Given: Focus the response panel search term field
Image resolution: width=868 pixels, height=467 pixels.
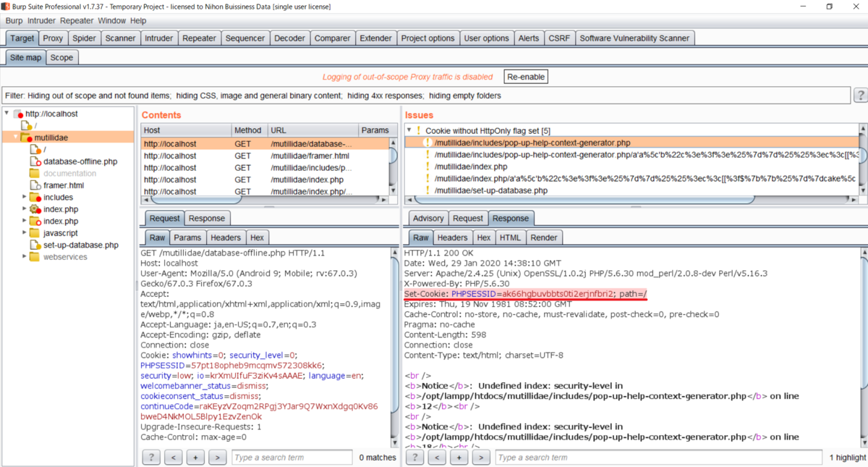Looking at the screenshot, I should pos(660,457).
